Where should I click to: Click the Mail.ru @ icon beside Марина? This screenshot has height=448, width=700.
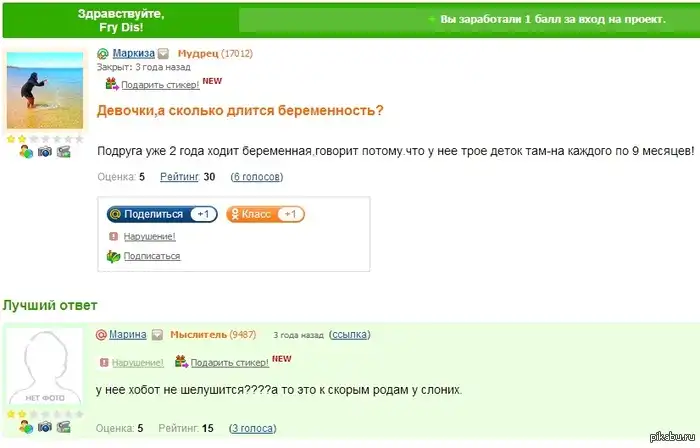[x=102, y=334]
